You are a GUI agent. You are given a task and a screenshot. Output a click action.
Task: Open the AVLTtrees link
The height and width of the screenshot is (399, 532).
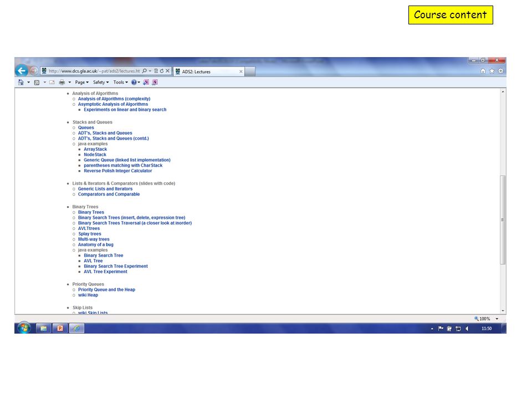pos(89,228)
